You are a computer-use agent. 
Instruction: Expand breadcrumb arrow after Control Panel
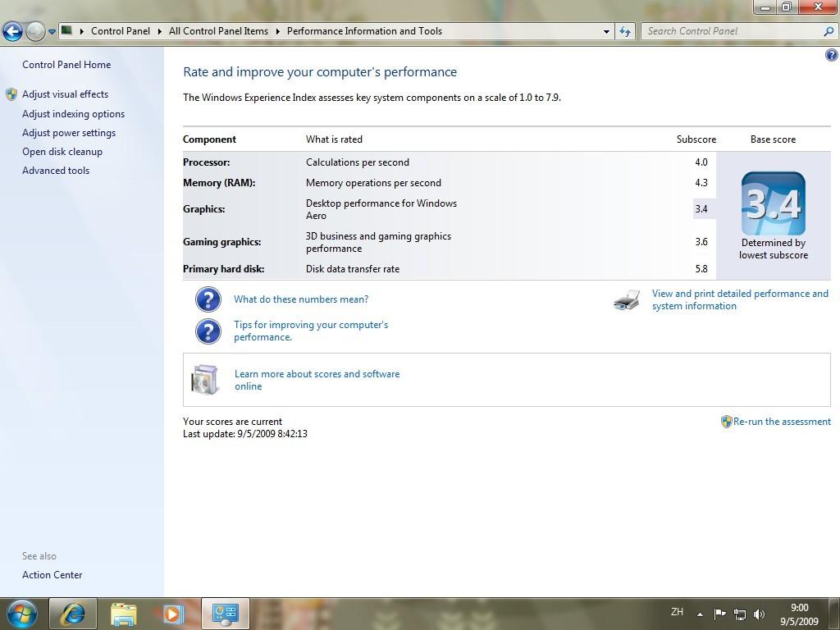coord(160,31)
